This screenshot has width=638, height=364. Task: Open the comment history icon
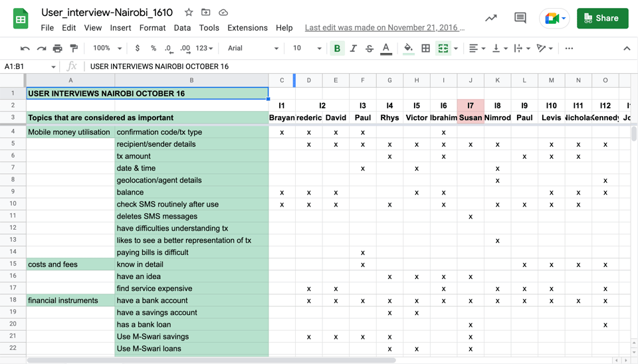pyautogui.click(x=520, y=19)
